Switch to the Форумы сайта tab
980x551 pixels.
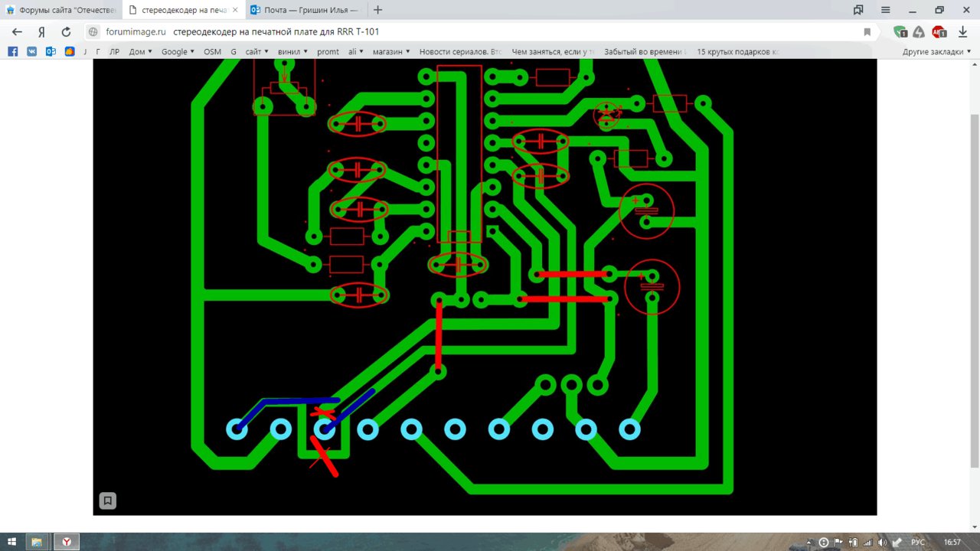pos(61,10)
